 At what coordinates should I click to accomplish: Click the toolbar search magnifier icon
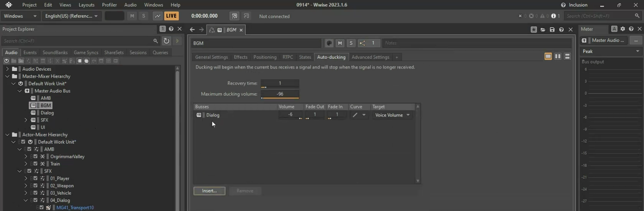point(637,16)
